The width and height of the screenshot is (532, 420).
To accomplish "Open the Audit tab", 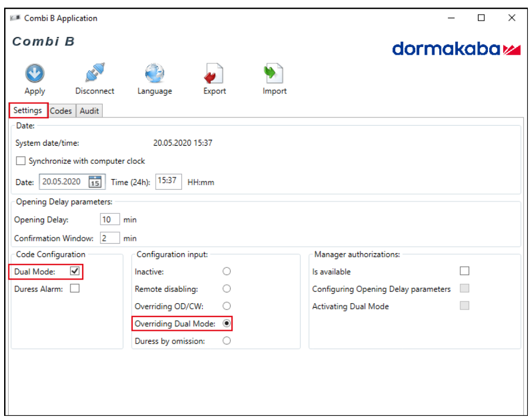I will (89, 110).
